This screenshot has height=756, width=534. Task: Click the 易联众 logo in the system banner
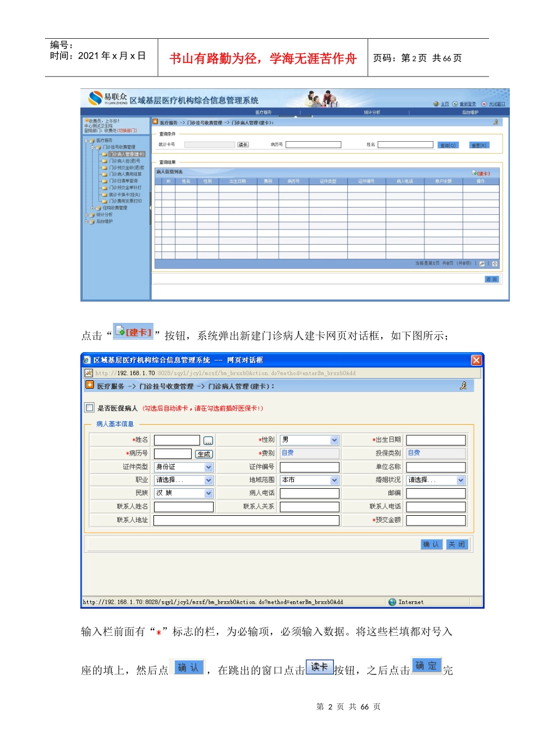point(108,98)
